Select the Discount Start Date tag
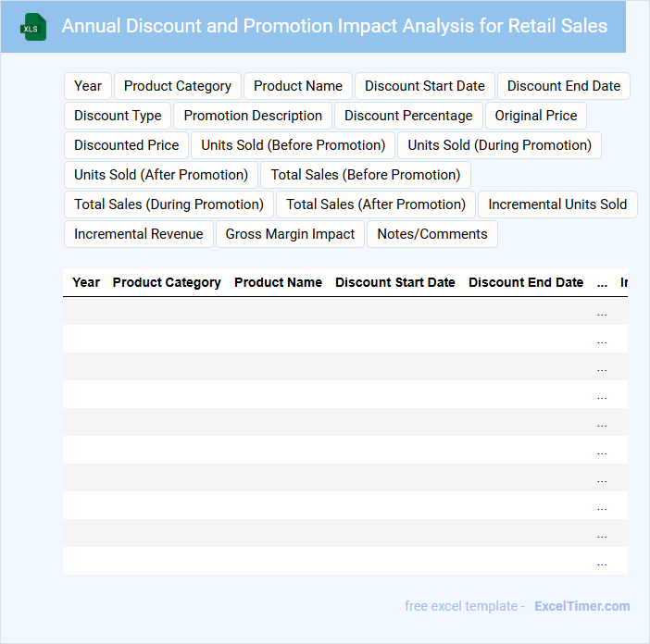The height and width of the screenshot is (644, 650). pyautogui.click(x=424, y=86)
